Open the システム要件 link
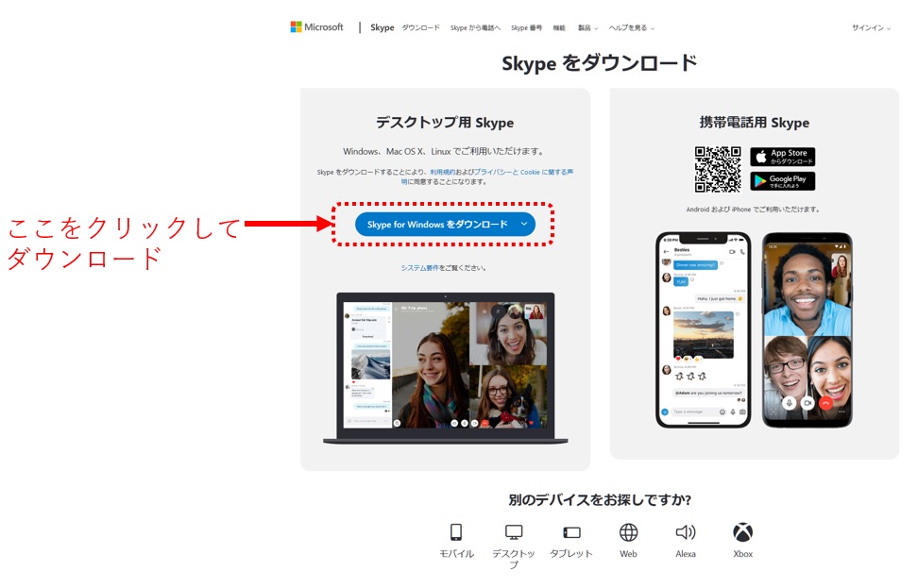The image size is (918, 588). 419,268
